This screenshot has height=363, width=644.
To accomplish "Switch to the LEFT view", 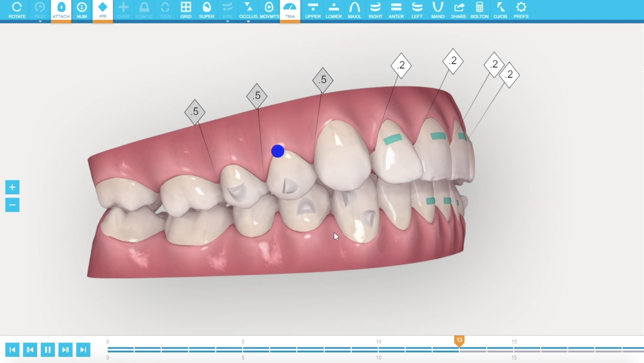I will (417, 9).
